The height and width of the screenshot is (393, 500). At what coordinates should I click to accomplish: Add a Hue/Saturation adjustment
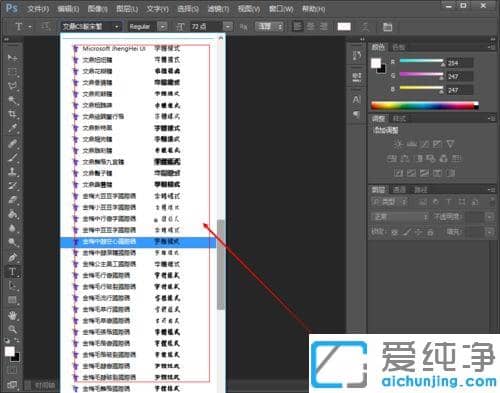392,158
